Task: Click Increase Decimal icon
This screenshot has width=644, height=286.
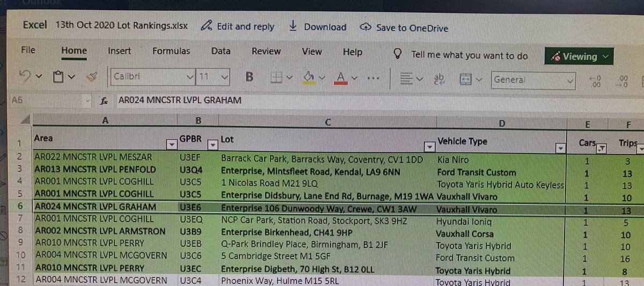Action: (x=595, y=80)
